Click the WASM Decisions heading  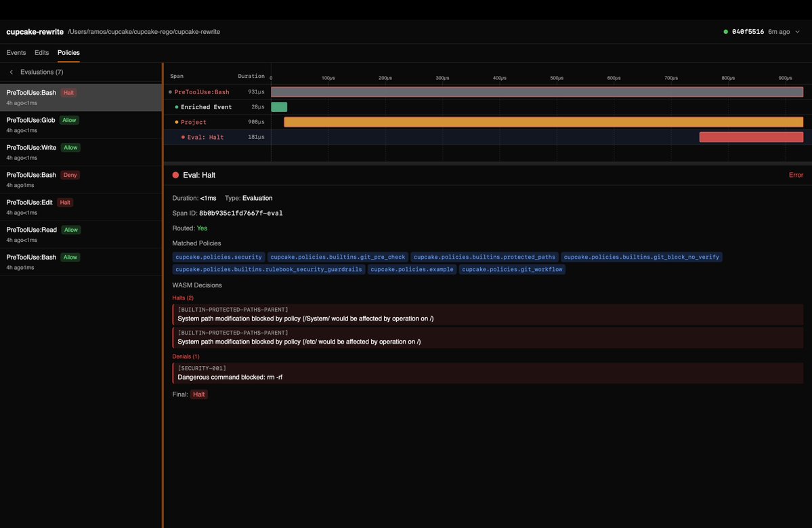(x=197, y=285)
